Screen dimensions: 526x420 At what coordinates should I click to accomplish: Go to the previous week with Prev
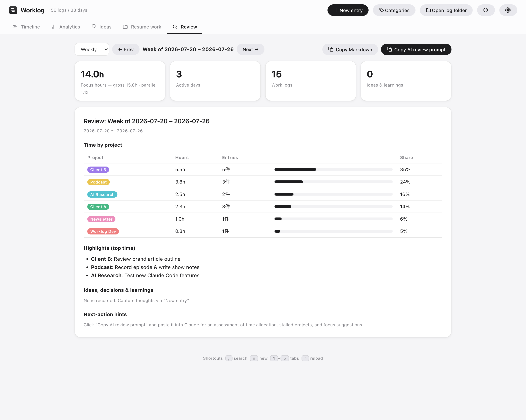click(x=126, y=49)
